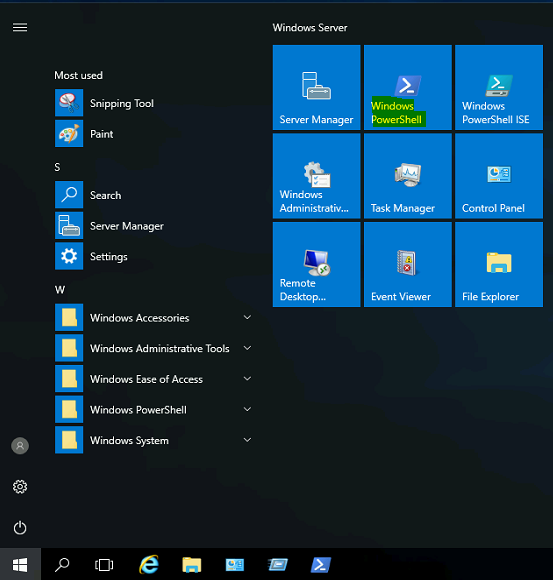Open the Control Panel tile

tap(499, 176)
